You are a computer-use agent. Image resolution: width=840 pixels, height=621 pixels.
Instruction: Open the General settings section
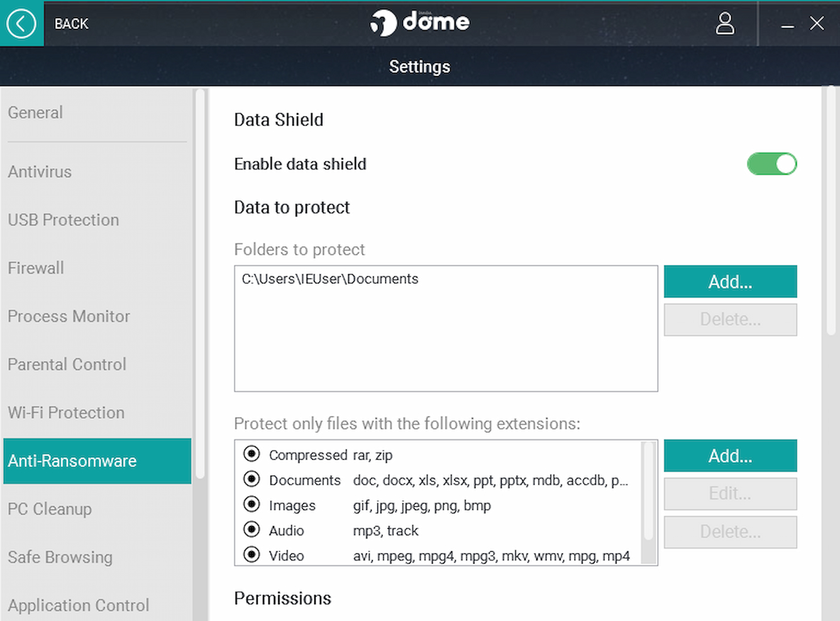tap(35, 113)
